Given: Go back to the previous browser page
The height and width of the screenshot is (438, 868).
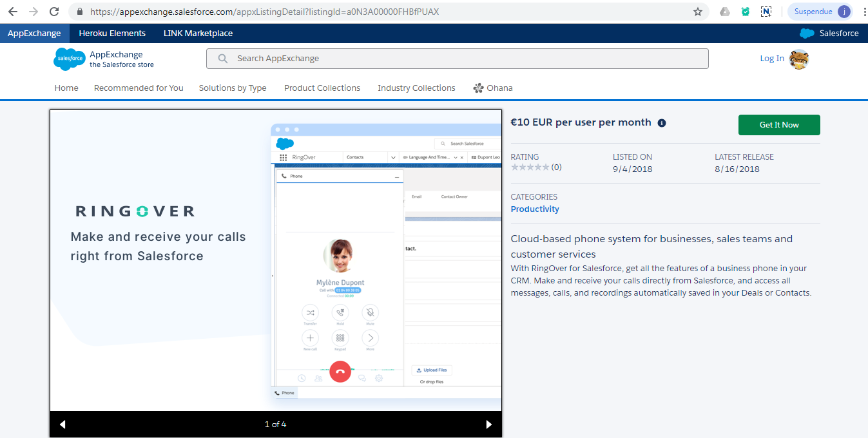Looking at the screenshot, I should click(13, 12).
